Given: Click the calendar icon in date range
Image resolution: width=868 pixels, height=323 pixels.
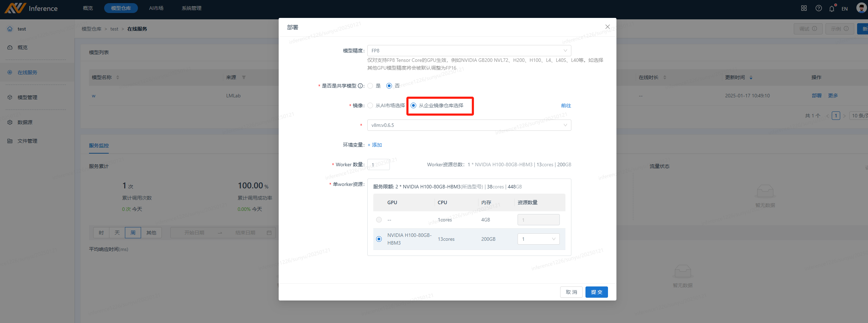Looking at the screenshot, I should [x=269, y=233].
